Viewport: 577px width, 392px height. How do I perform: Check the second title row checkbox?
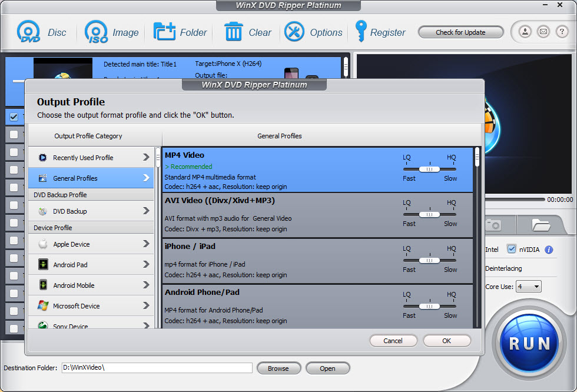pos(14,135)
